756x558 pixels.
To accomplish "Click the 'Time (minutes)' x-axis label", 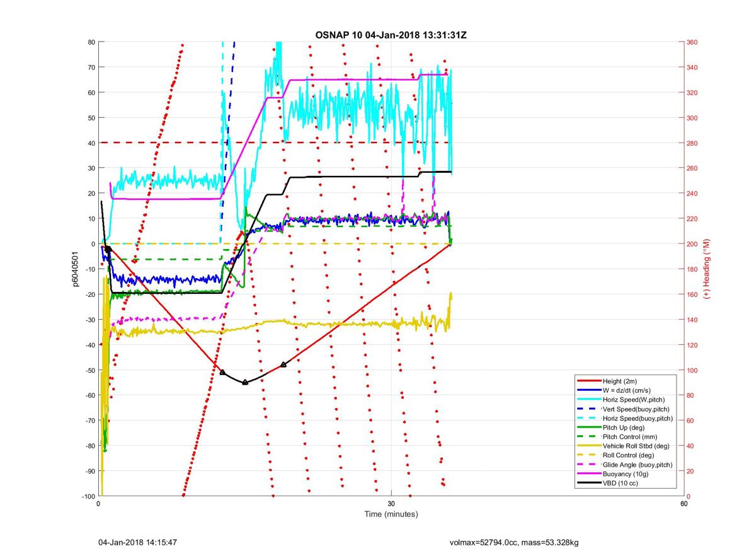I will [x=391, y=514].
